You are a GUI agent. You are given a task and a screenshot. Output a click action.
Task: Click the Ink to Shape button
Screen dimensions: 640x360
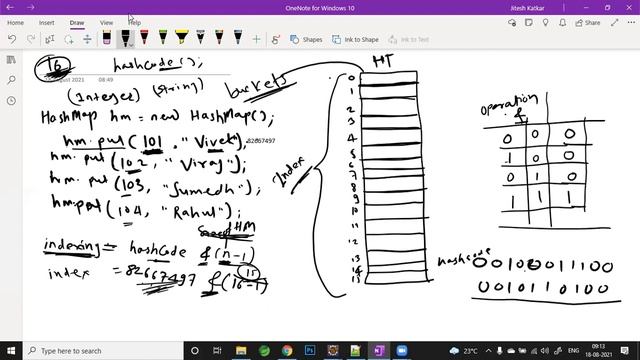click(355, 40)
